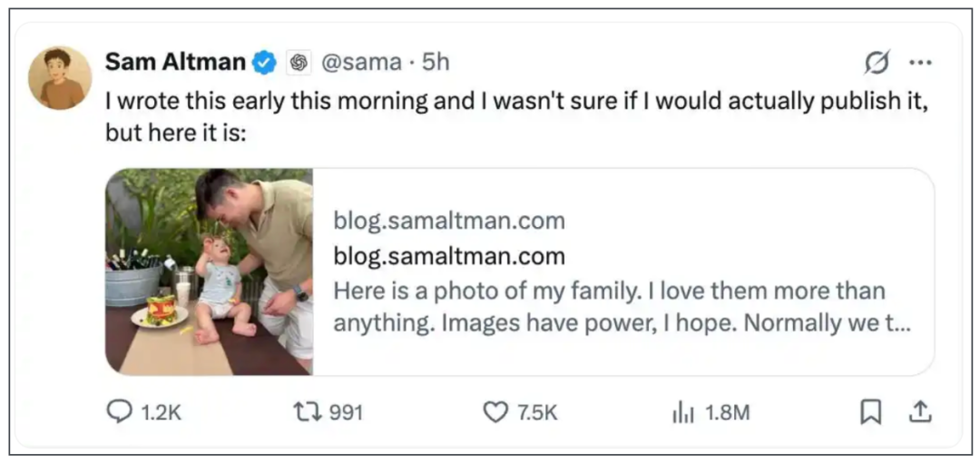
Task: Click the share upload arrow icon
Action: pos(920,412)
